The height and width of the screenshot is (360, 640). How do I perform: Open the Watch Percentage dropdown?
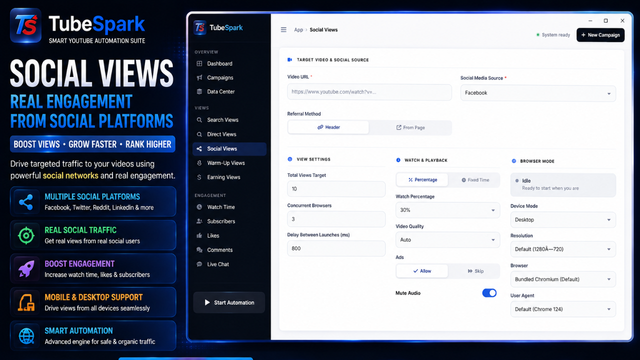(x=447, y=210)
